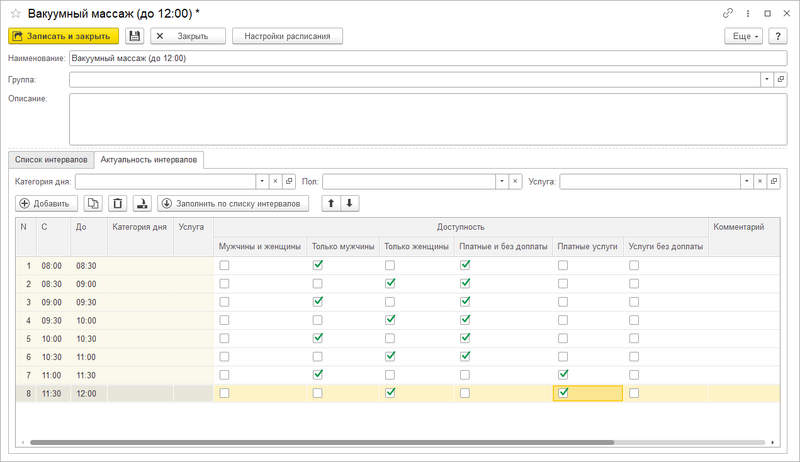Open the Еще menu
Viewport: 800px width, 462px height.
pyautogui.click(x=743, y=36)
